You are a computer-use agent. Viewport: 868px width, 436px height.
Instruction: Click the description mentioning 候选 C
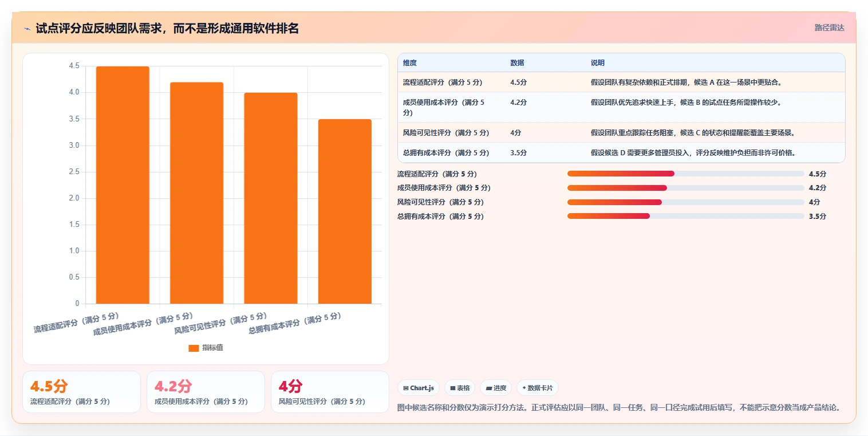click(693, 133)
